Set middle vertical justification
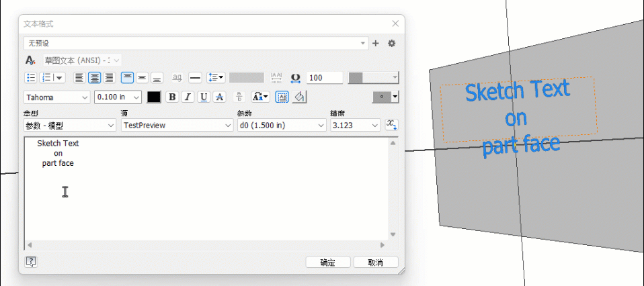Screen dimensions: 644x286 pyautogui.click(x=142, y=77)
